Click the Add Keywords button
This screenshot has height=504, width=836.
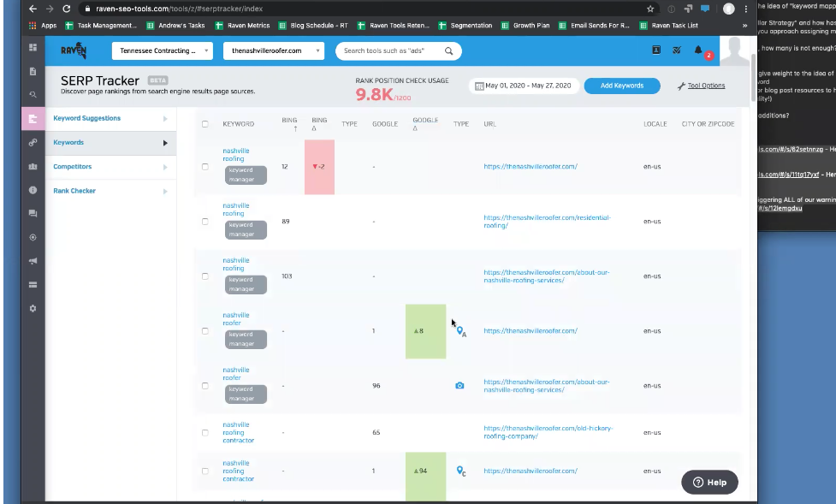(622, 86)
